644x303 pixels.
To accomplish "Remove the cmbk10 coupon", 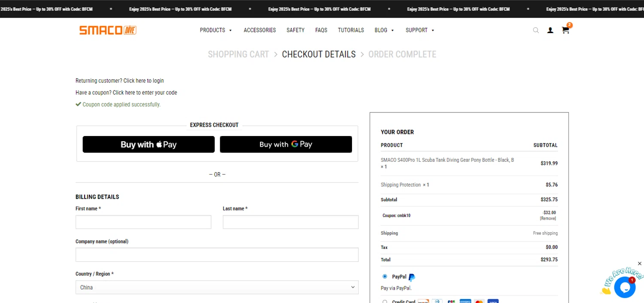I will [548, 218].
